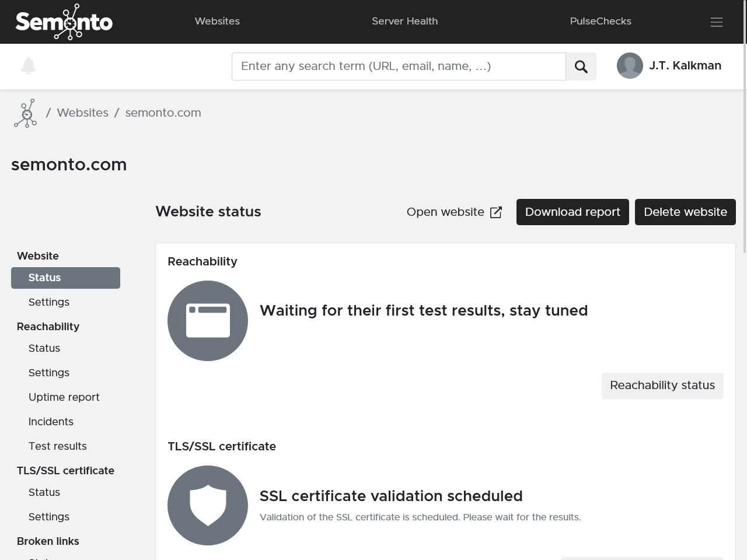The width and height of the screenshot is (747, 560).
Task: Click the user avatar picture
Action: 630,66
